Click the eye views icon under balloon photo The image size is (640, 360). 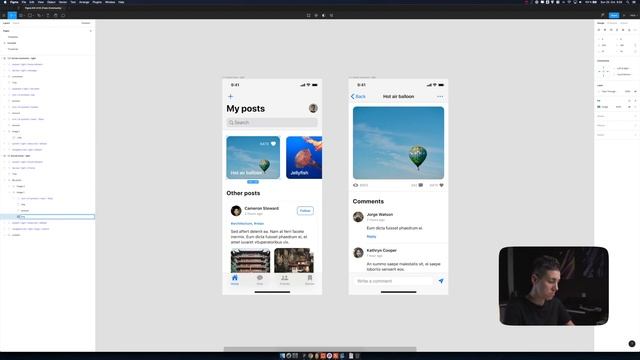coord(356,185)
